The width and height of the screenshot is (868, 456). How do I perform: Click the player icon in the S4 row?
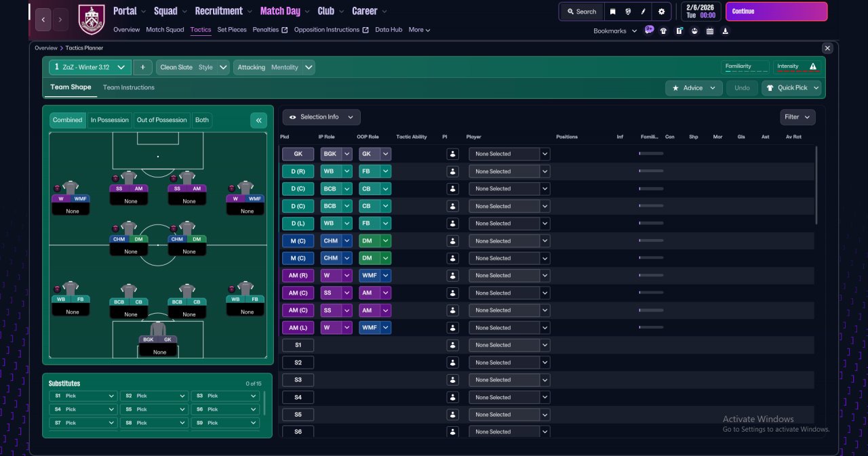coord(452,397)
